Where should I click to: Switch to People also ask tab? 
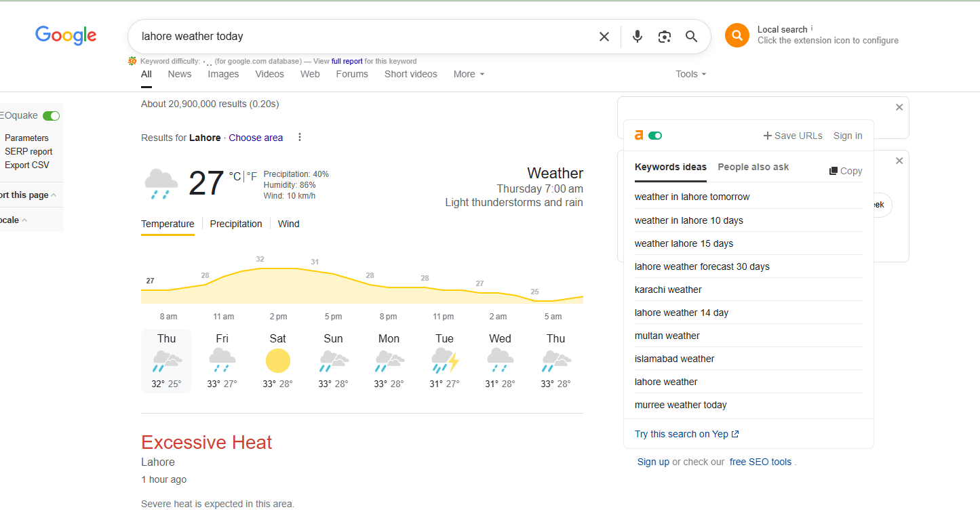[x=753, y=167]
